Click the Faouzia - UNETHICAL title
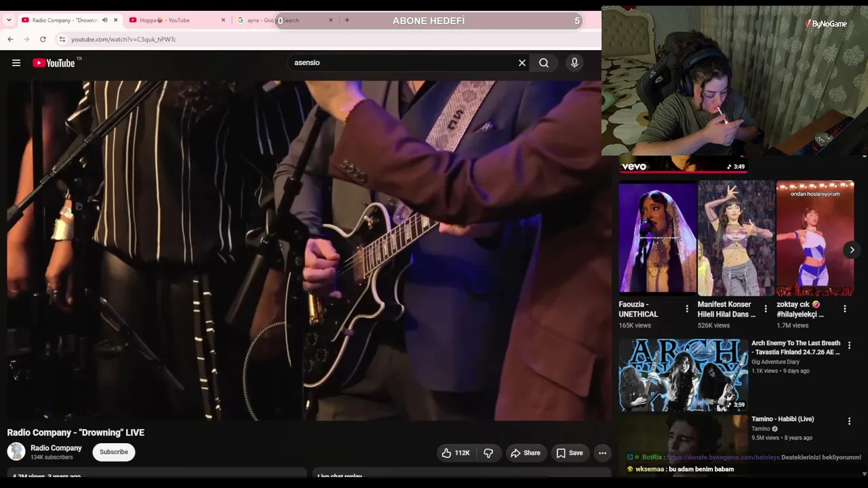Image resolution: width=868 pixels, height=488 pixels. coord(639,310)
